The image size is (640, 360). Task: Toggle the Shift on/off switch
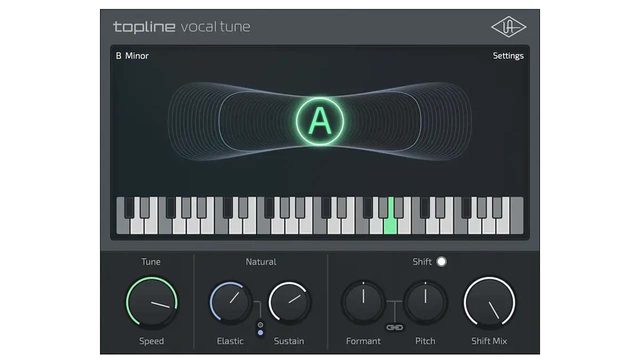pyautogui.click(x=441, y=262)
